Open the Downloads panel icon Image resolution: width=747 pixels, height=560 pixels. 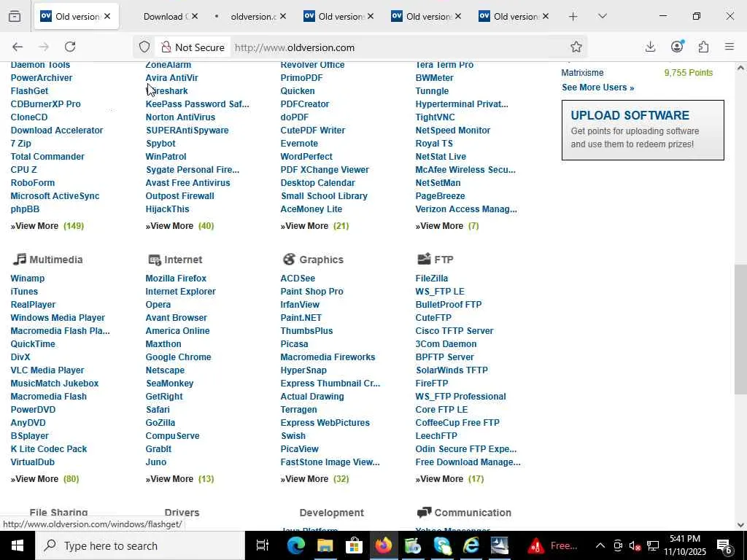click(x=650, y=47)
